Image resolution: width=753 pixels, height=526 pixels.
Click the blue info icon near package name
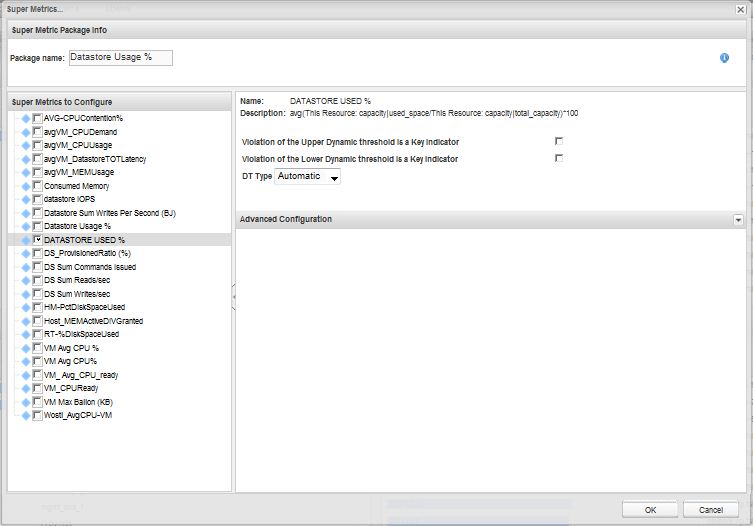click(x=724, y=58)
